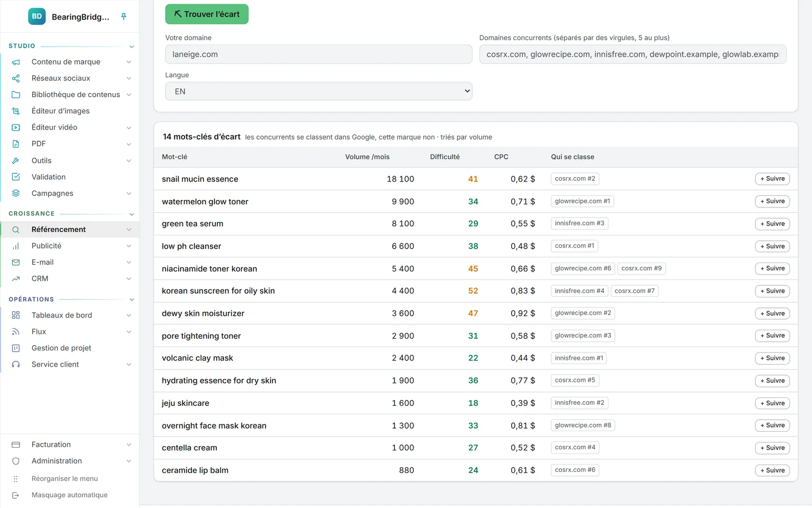Image resolution: width=812 pixels, height=508 pixels.
Task: Click the layers icon for Campagnes
Action: (16, 193)
